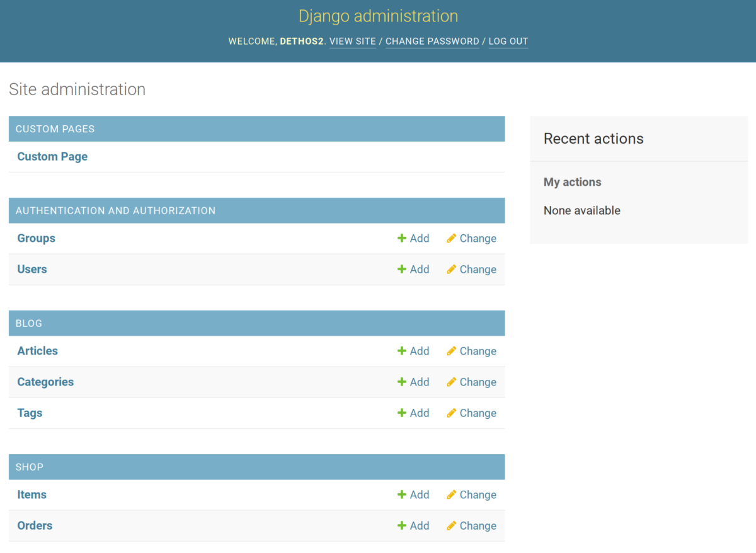Click the pencil icon to change Items
Viewport: 756px width, 553px height.
pos(451,494)
